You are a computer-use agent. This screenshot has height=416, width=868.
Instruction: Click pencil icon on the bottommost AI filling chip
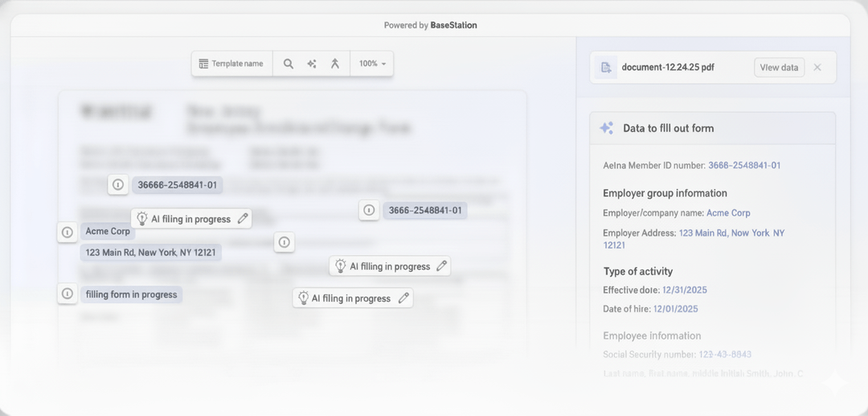[403, 298]
